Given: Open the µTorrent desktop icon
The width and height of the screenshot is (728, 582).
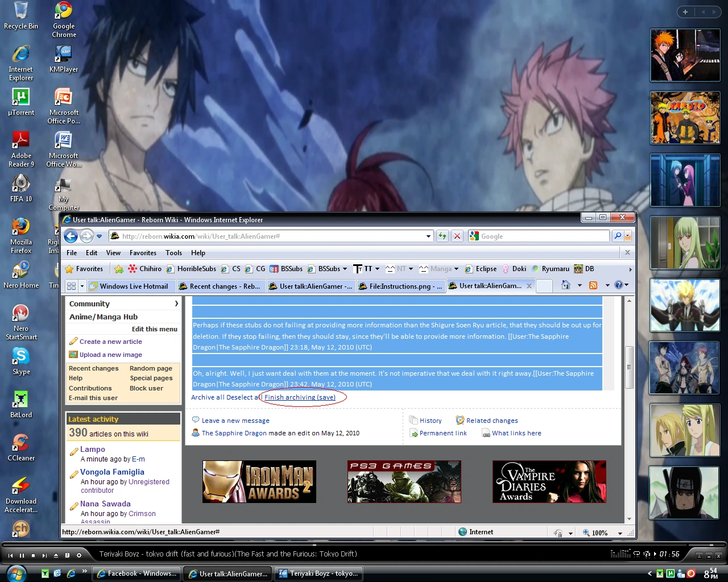Looking at the screenshot, I should (21, 102).
